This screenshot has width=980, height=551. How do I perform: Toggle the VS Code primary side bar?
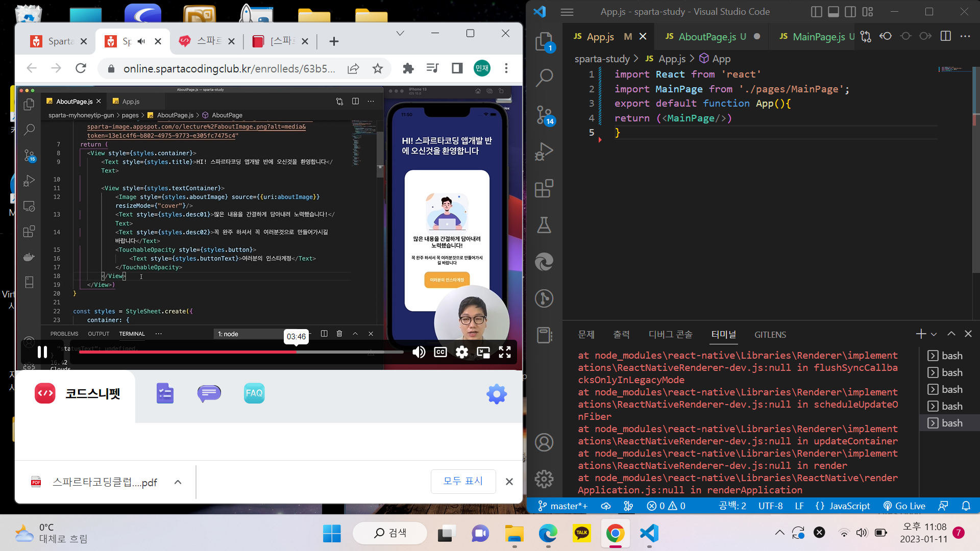[x=816, y=12]
